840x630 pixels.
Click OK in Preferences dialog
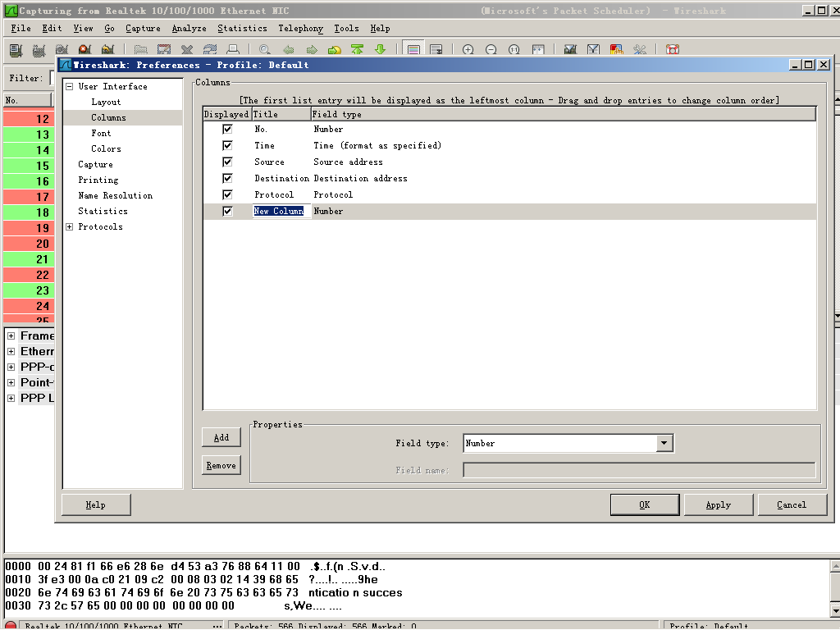[x=645, y=504]
